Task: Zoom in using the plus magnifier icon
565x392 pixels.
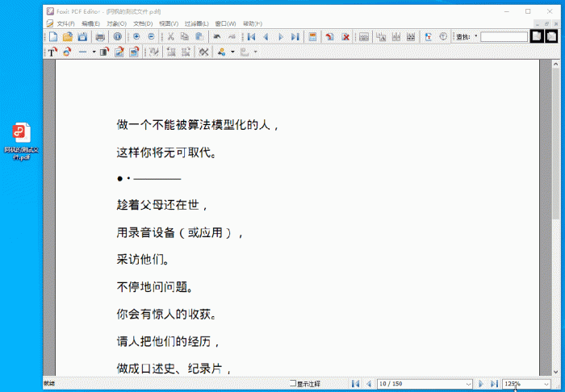Action: (136, 37)
